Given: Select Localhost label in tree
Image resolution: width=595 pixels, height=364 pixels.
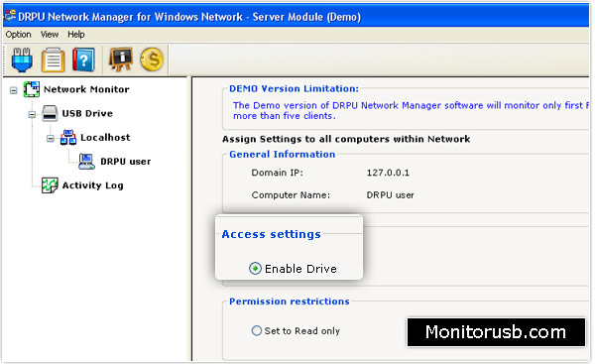Looking at the screenshot, I should coord(105,138).
